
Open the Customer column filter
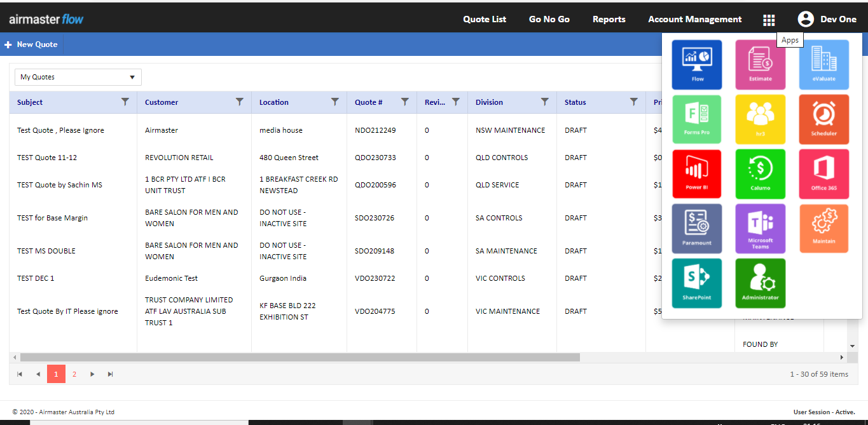click(240, 102)
